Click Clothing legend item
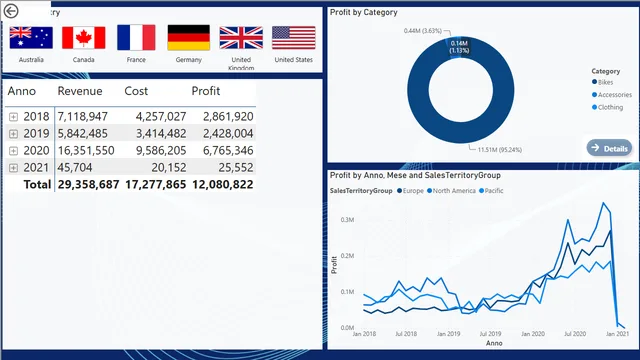 pos(607,107)
